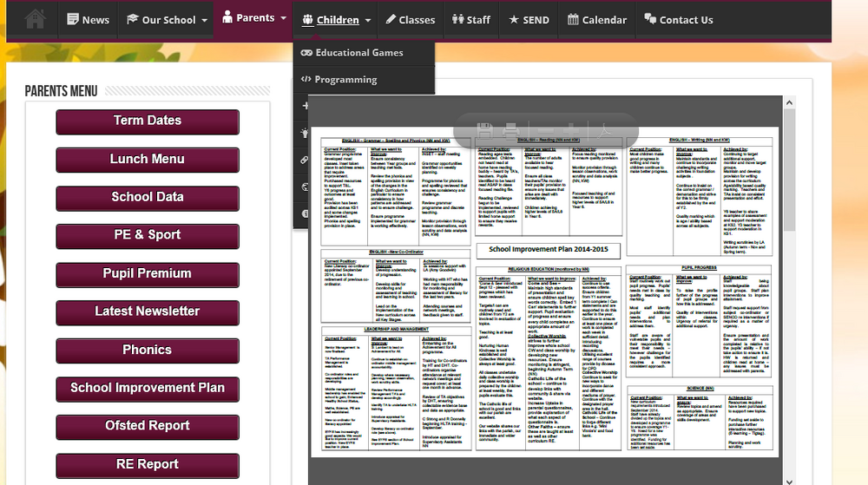Image resolution: width=868 pixels, height=485 pixels.
Task: Open the Parents menu tab
Action: pyautogui.click(x=254, y=17)
